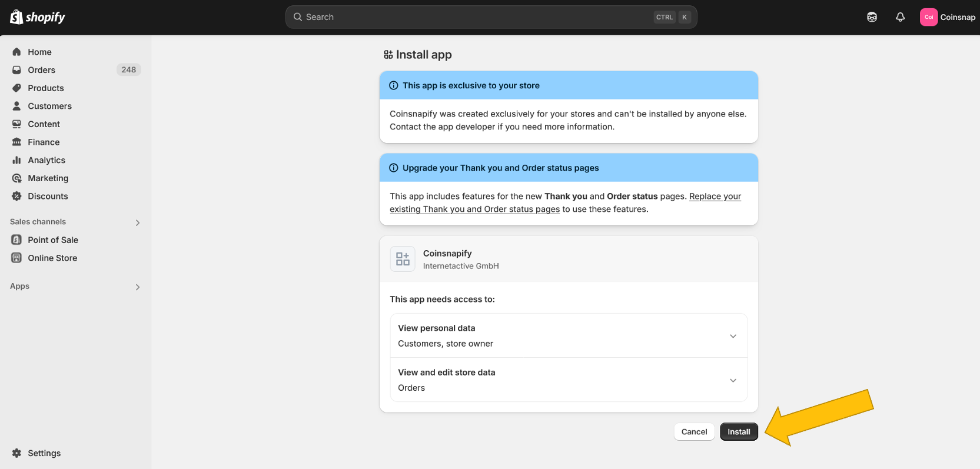980x469 pixels.
Task: Click the Discounts badge icon
Action: pyautogui.click(x=16, y=196)
